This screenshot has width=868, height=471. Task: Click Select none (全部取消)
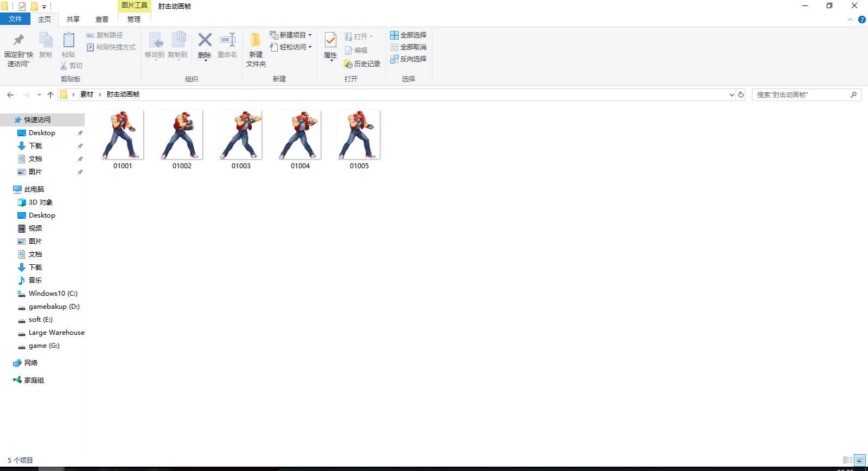(x=409, y=47)
